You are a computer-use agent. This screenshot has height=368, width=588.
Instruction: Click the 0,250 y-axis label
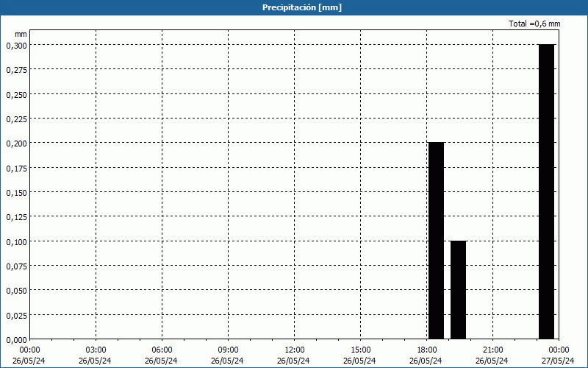16,95
